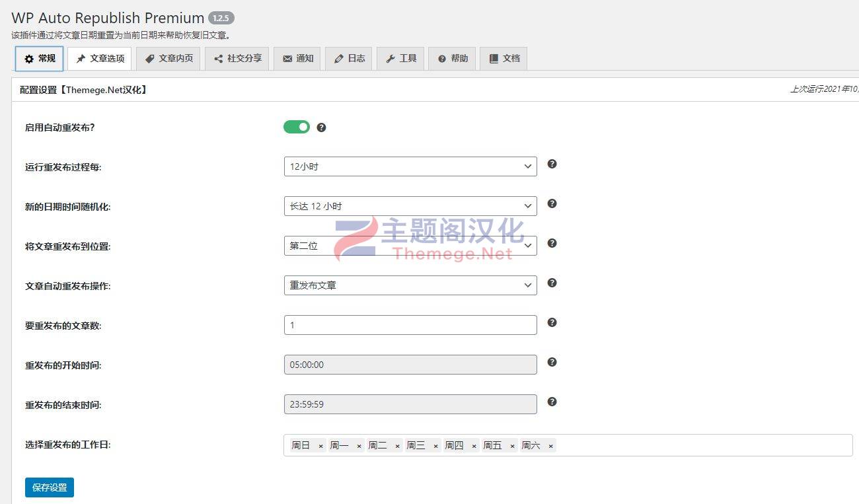Click help icon for 新的日期时间随机化
Viewport: 859px width, 504px height.
pos(552,203)
